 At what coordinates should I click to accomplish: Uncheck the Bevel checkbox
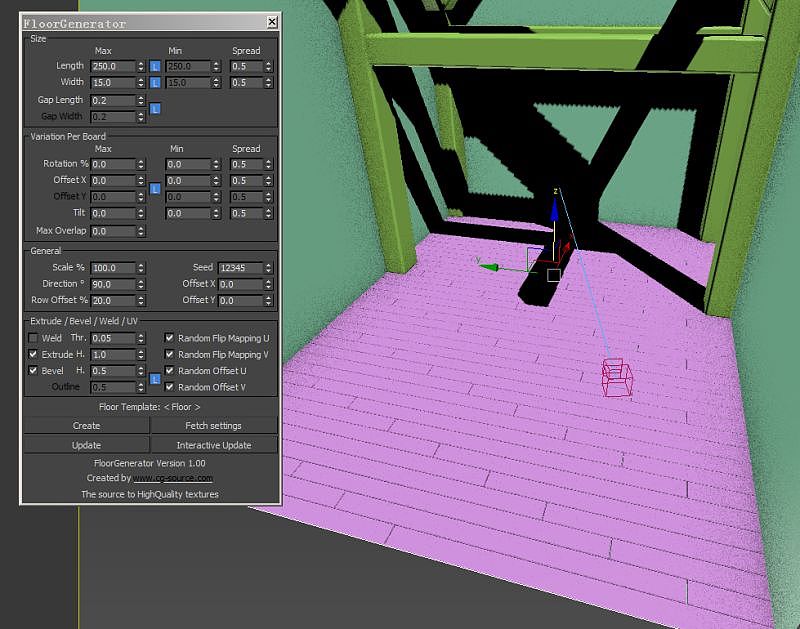click(33, 370)
